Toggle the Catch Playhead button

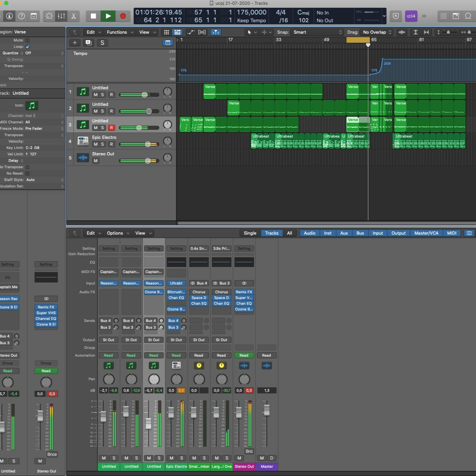215,32
